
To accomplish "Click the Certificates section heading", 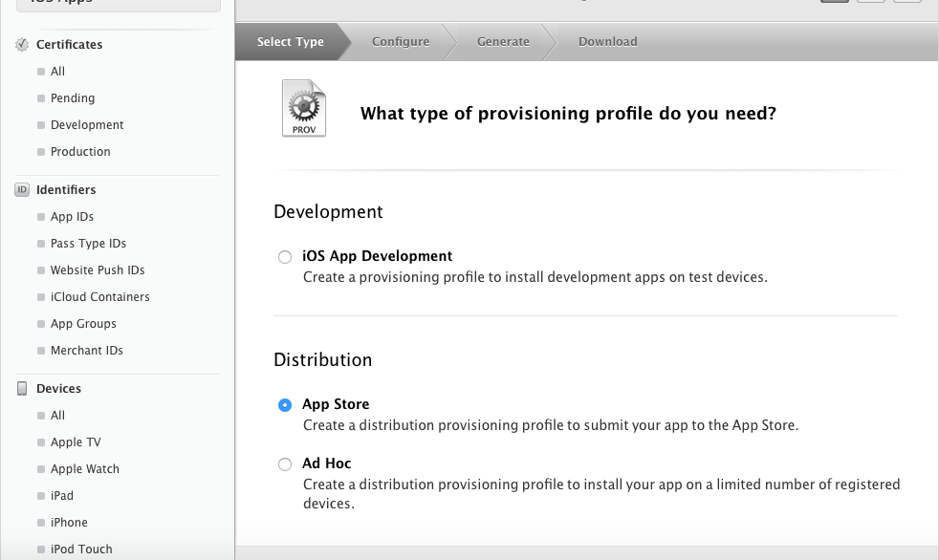I will tap(70, 45).
